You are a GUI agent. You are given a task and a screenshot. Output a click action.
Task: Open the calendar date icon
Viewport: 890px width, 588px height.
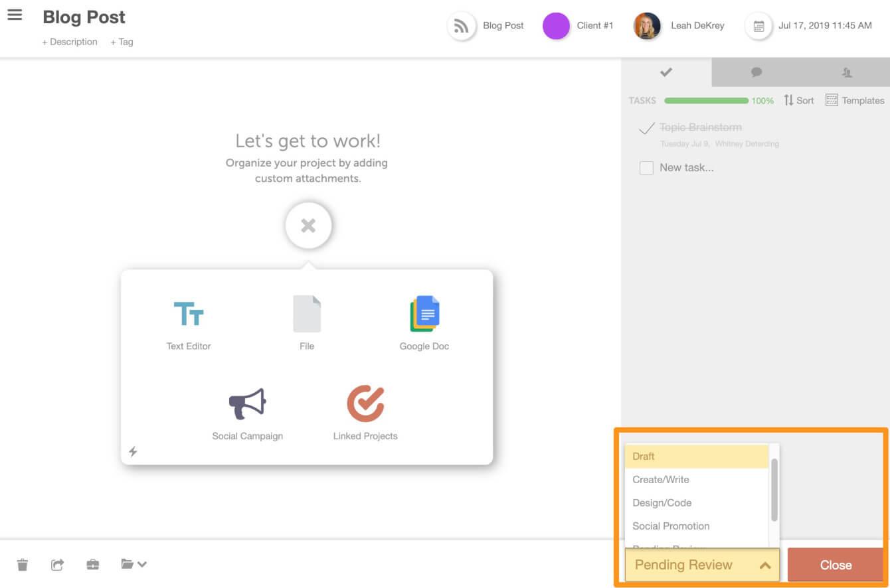tap(758, 27)
